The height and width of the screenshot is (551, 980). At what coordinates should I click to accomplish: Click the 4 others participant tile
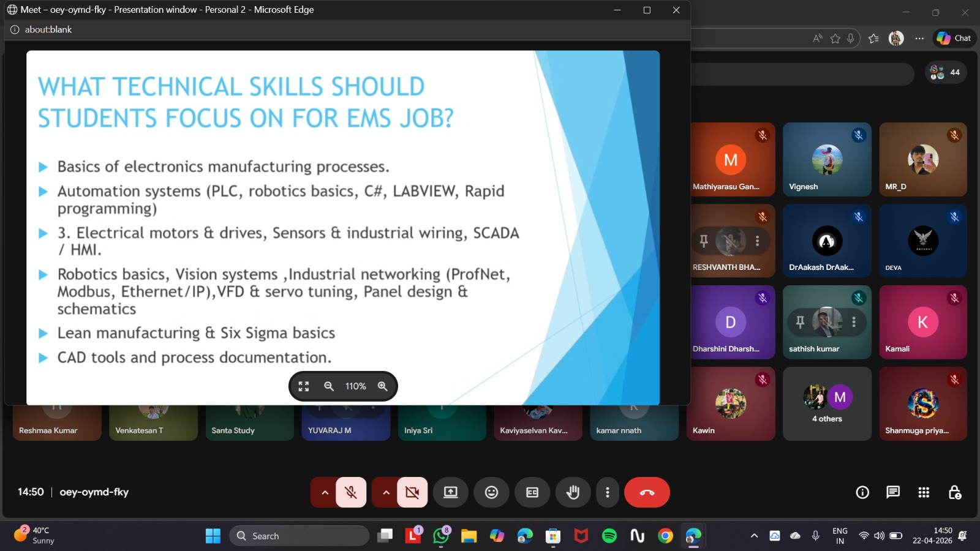827,404
